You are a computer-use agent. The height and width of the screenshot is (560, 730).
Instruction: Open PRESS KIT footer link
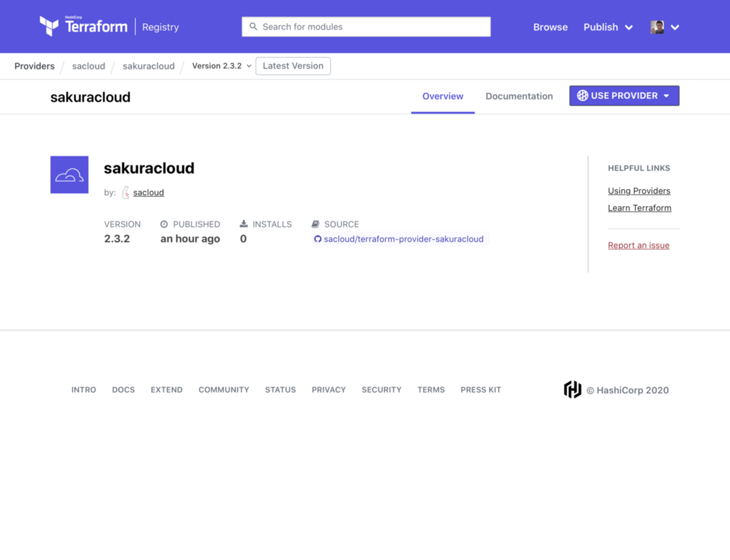[x=481, y=390]
